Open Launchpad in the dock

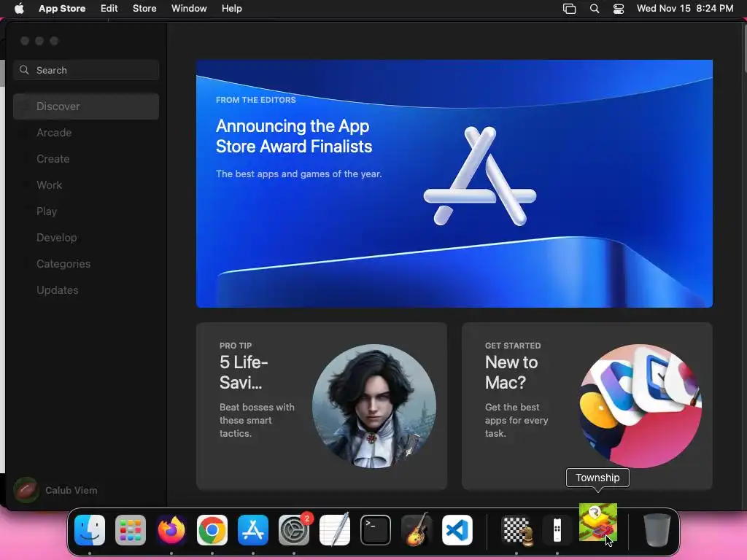131,530
